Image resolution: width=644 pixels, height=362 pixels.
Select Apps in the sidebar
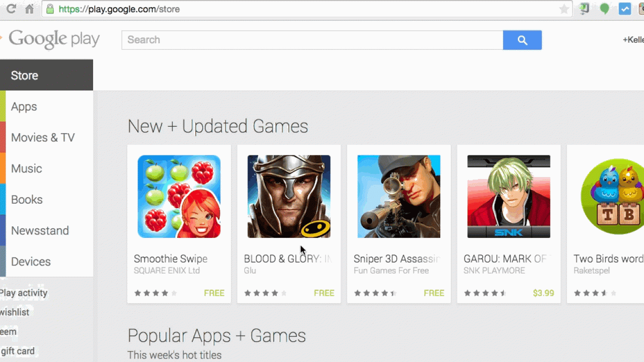(x=46, y=107)
